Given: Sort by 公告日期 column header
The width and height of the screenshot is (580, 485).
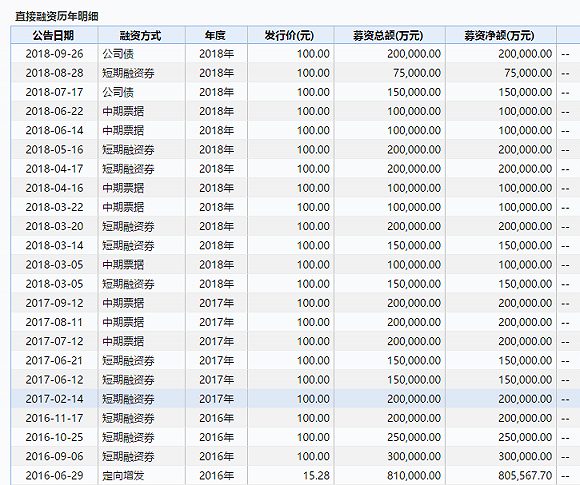Looking at the screenshot, I should [54, 35].
